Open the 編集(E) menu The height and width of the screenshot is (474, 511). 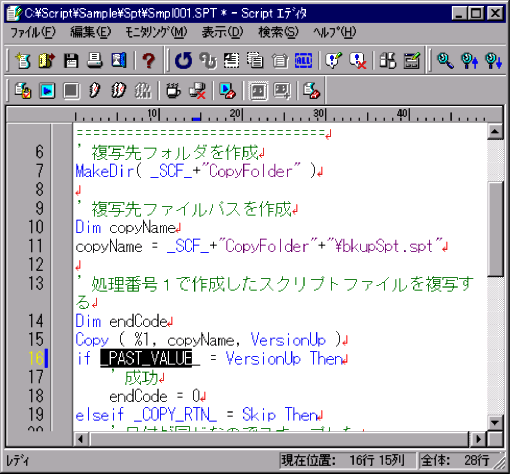pyautogui.click(x=91, y=33)
